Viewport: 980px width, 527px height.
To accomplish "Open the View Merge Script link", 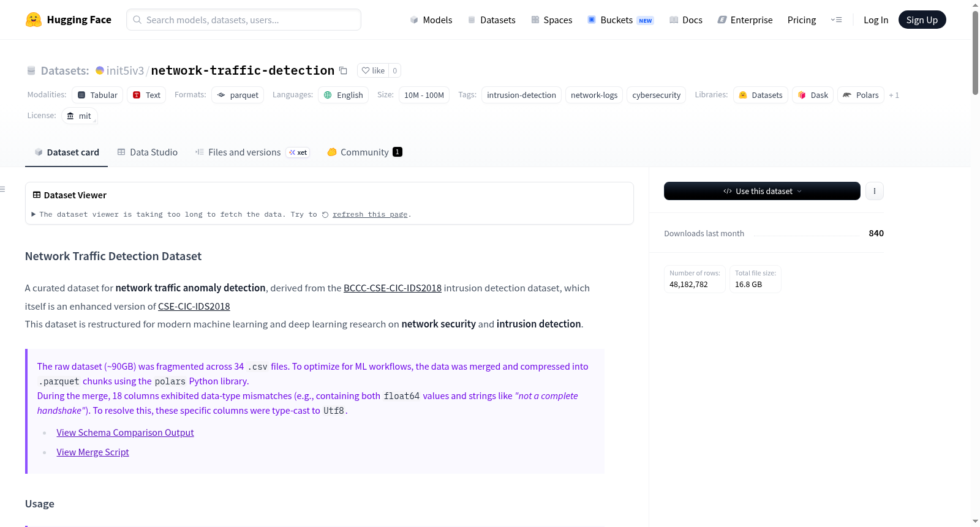I will [92, 452].
